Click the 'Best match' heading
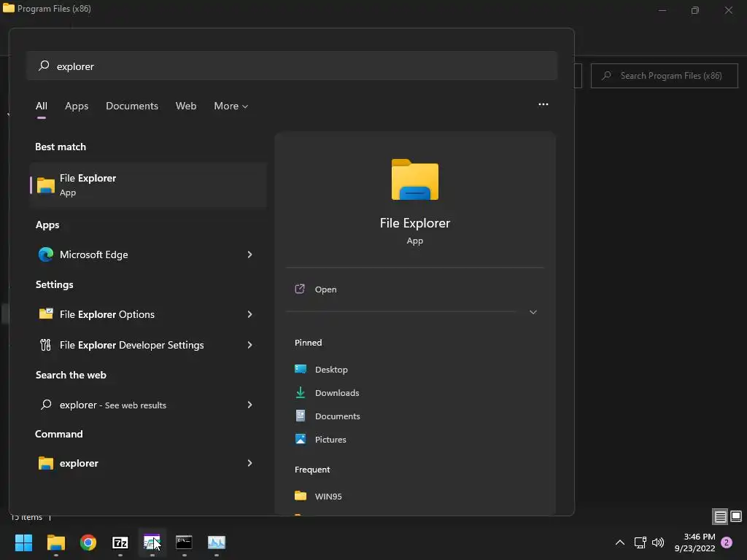 click(x=61, y=147)
